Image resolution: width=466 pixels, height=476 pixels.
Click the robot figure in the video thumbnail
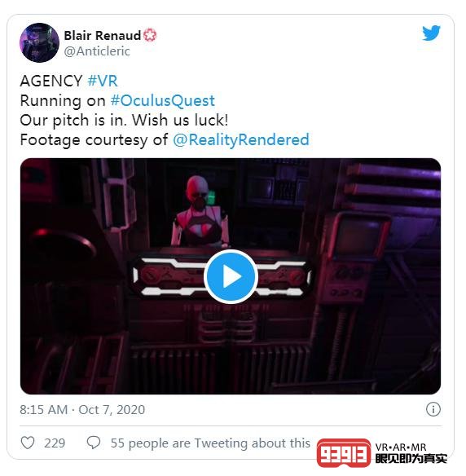point(199,211)
